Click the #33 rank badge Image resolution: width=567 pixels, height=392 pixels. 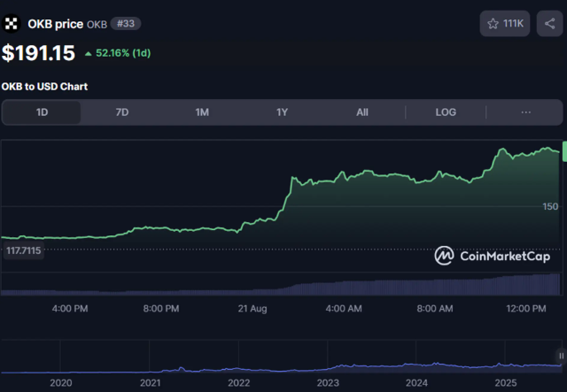[x=126, y=24]
